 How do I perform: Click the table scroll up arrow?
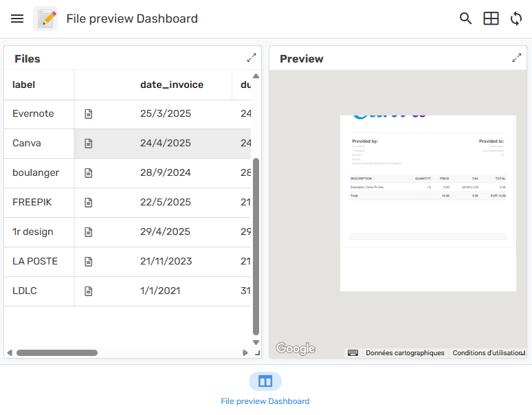point(256,76)
